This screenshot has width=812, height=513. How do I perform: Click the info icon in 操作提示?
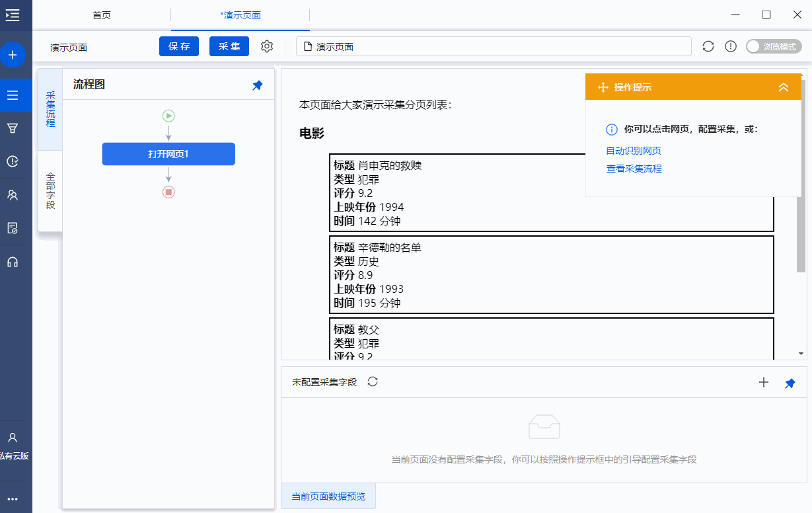pyautogui.click(x=612, y=129)
